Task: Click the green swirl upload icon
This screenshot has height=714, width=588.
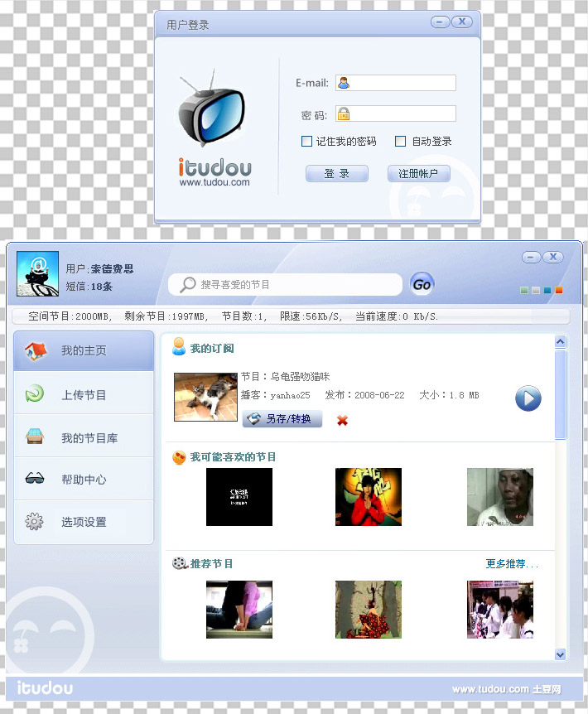Action: coord(35,393)
